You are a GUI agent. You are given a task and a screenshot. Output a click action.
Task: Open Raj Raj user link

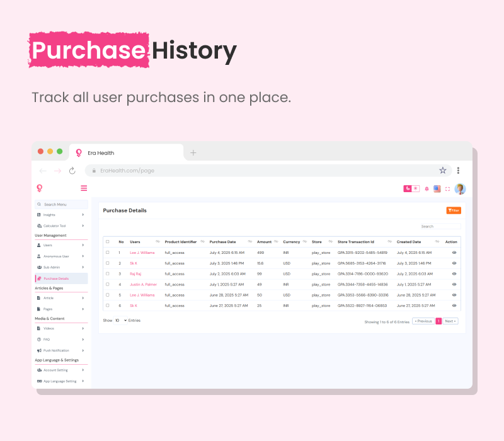[x=135, y=274]
